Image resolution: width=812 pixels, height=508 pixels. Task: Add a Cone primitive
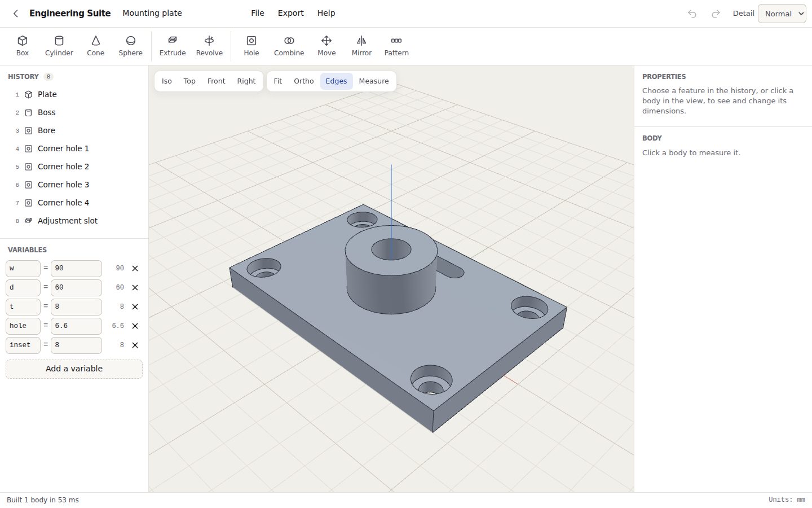pos(96,46)
